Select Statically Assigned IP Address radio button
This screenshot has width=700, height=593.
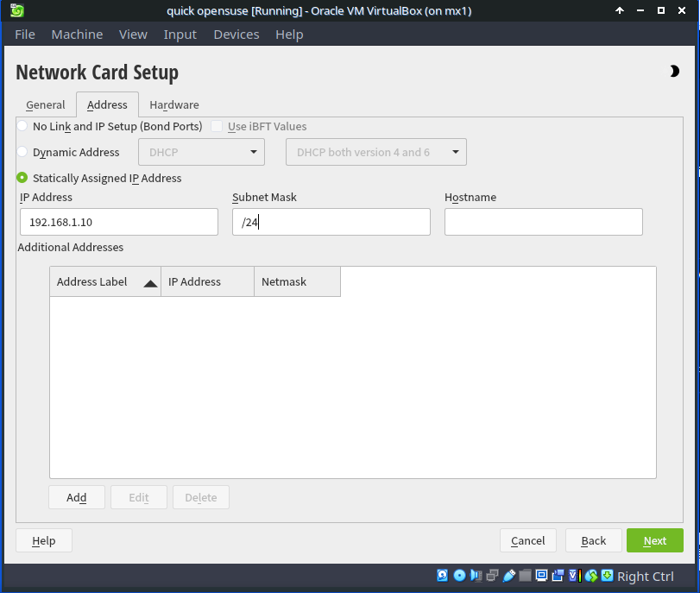(x=22, y=178)
